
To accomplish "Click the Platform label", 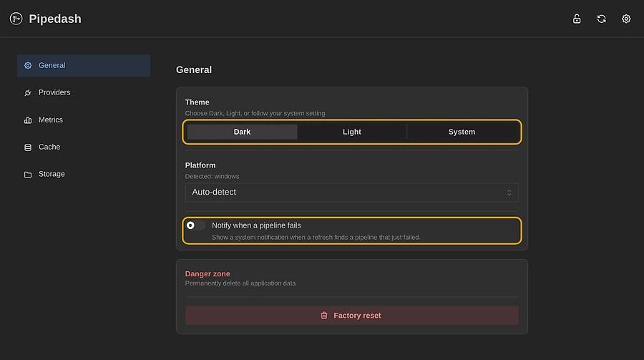I will (200, 165).
